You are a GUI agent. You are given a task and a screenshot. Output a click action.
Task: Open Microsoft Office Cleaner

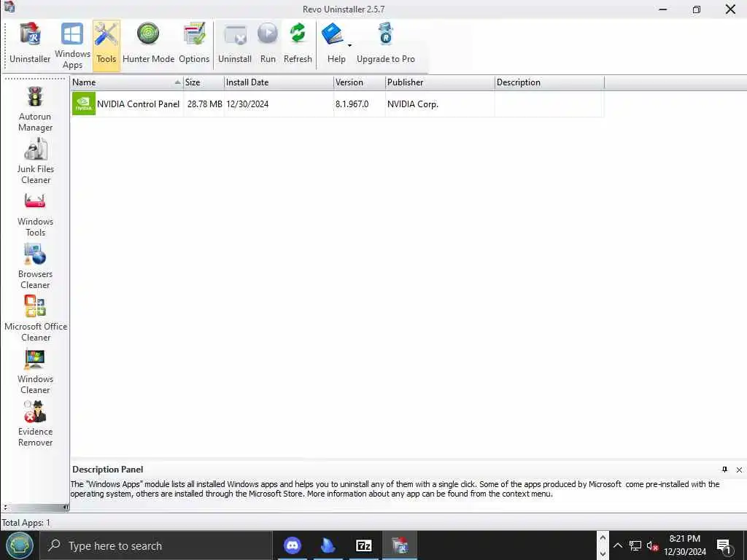pos(35,319)
